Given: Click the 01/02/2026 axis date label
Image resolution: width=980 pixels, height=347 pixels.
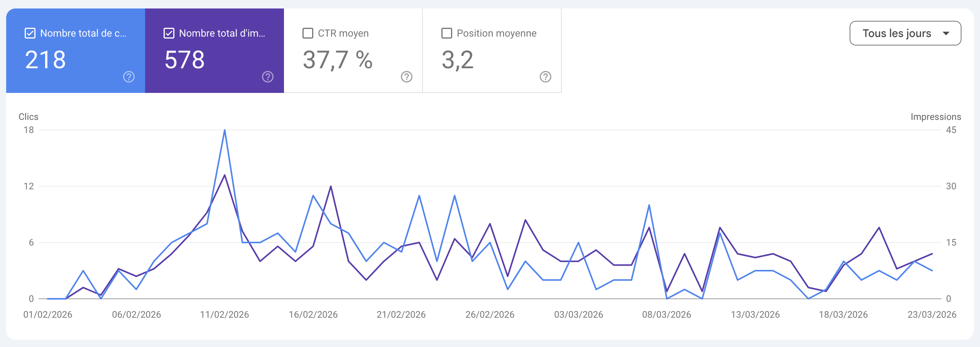Looking at the screenshot, I should pyautogui.click(x=47, y=314).
